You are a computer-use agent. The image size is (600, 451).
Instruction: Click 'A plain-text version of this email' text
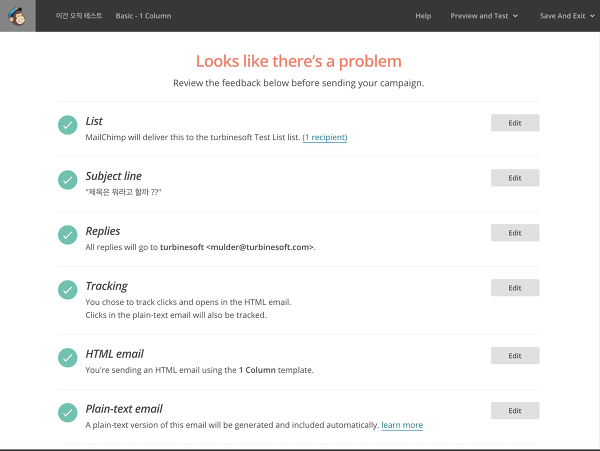coord(232,425)
